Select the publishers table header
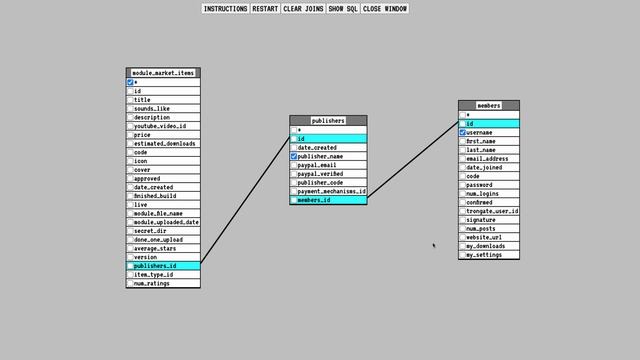The width and height of the screenshot is (640, 360). pyautogui.click(x=328, y=120)
